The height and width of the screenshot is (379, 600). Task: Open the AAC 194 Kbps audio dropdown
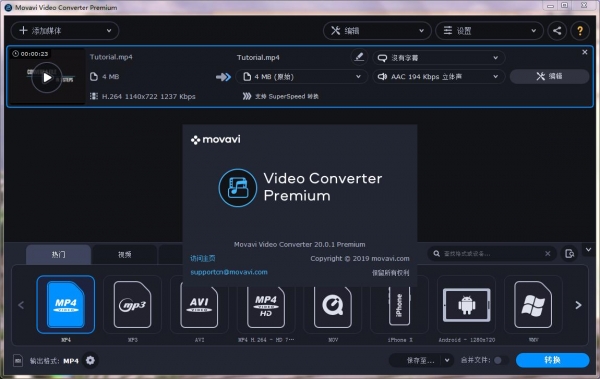pos(439,77)
